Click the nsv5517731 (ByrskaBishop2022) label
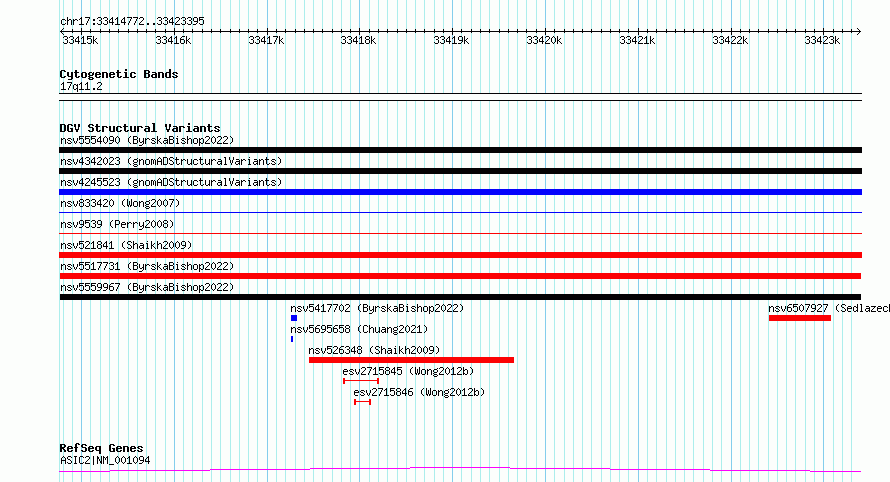890x482 pixels. pyautogui.click(x=147, y=266)
